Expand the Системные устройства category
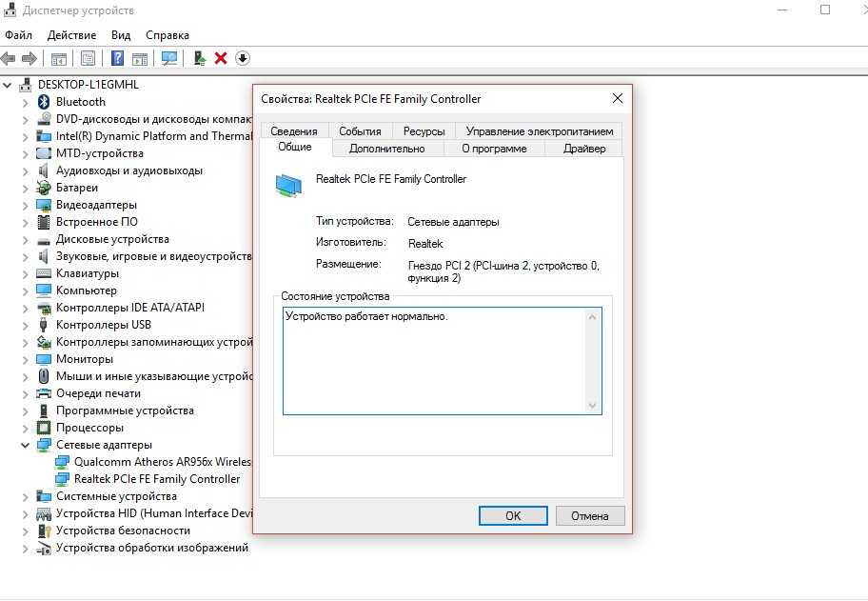Viewport: 868px width, 601px height. (x=25, y=497)
